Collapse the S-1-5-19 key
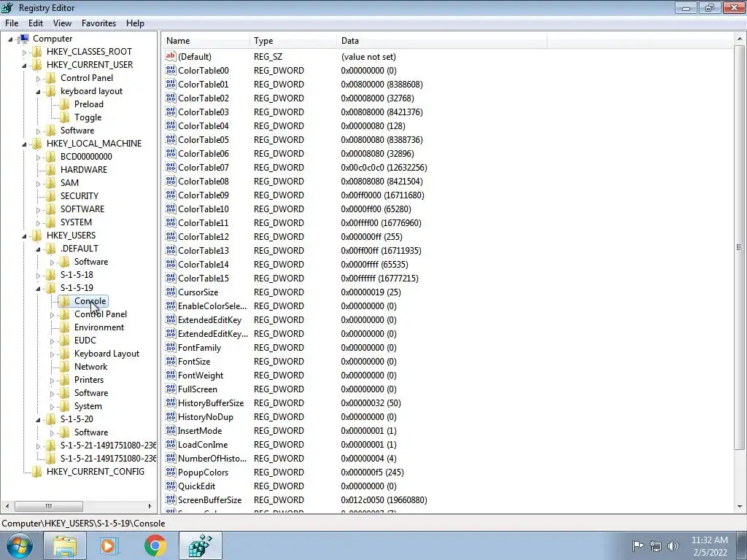Viewport: 747px width, 560px height. [39, 288]
